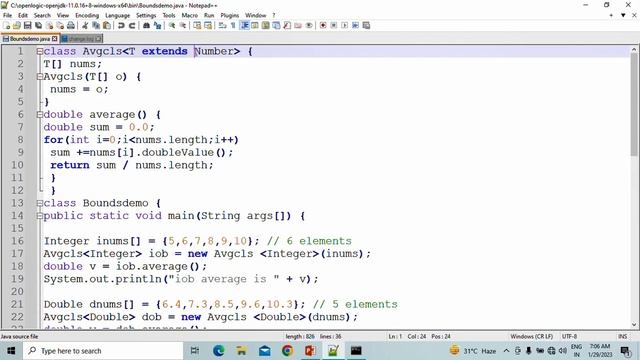Image resolution: width=640 pixels, height=360 pixels.
Task: Open Microsoft Edge from the taskbar
Action: [218, 351]
